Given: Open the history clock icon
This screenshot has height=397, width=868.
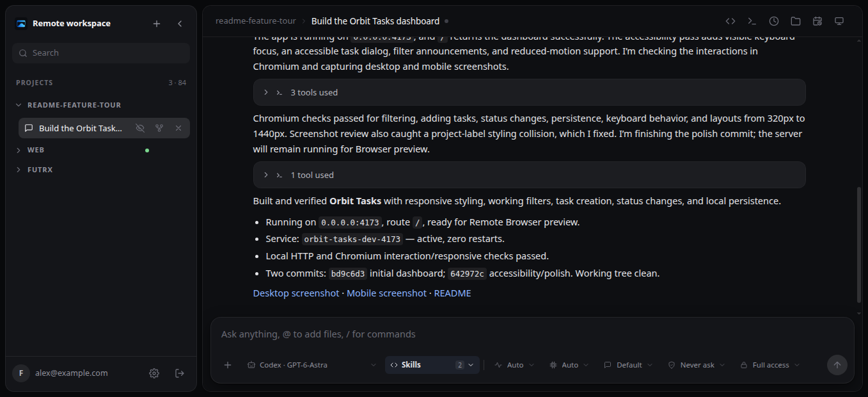Looking at the screenshot, I should click(774, 21).
